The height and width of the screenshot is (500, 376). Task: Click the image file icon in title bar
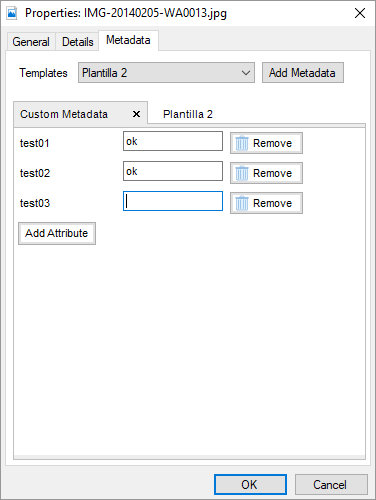12,13
